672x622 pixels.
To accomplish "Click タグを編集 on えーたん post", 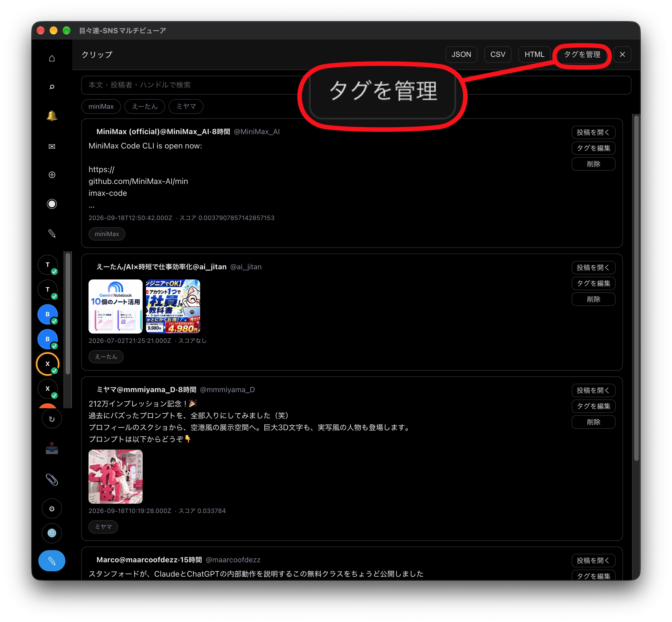I will click(x=593, y=283).
